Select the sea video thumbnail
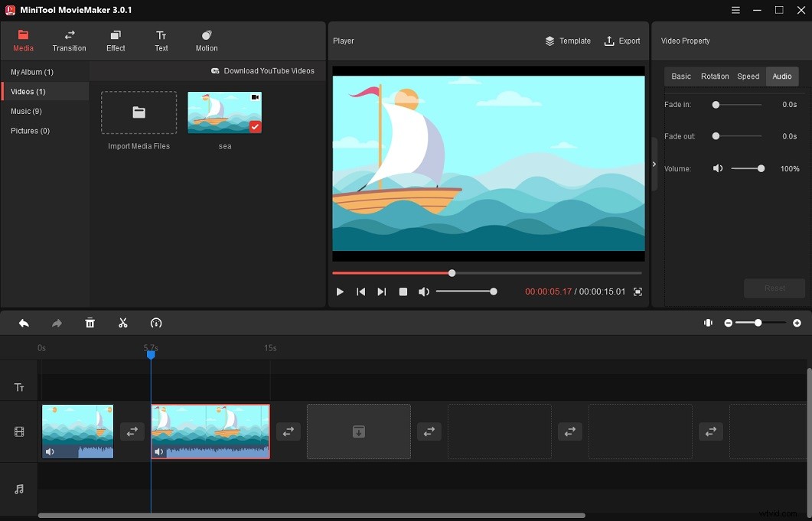812x521 pixels. (x=224, y=111)
